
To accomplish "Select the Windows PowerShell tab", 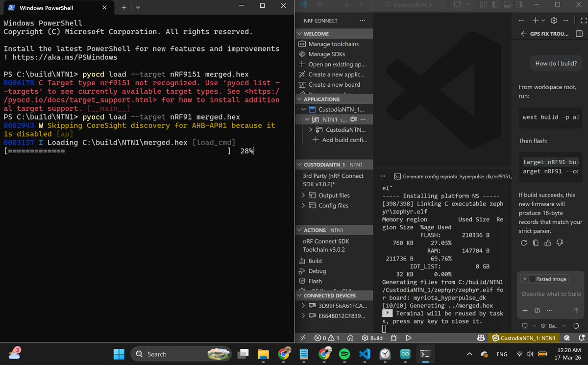I will (x=57, y=8).
